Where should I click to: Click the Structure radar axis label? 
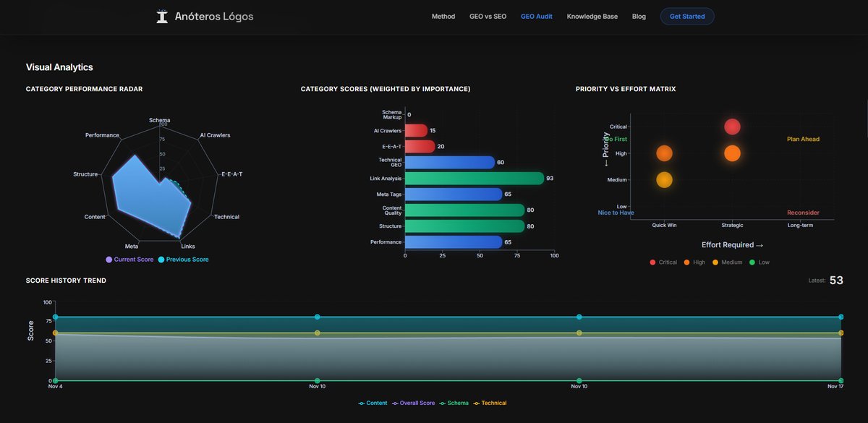point(85,174)
